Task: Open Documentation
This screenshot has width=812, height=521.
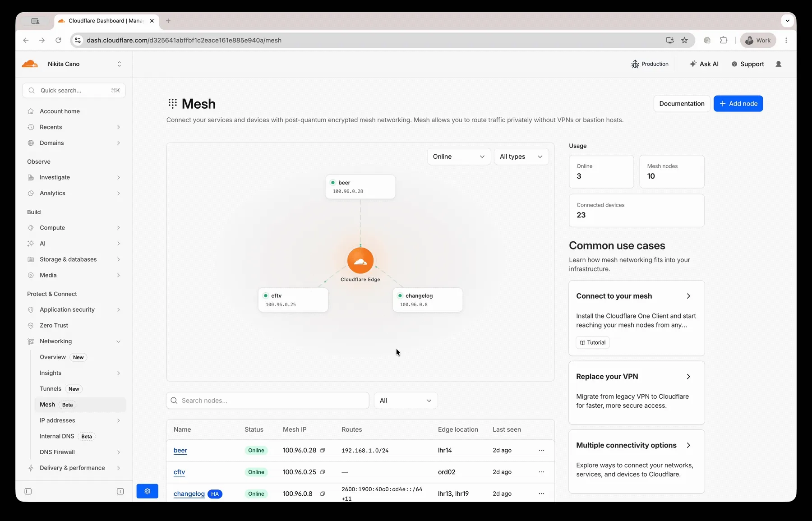Action: click(x=682, y=104)
